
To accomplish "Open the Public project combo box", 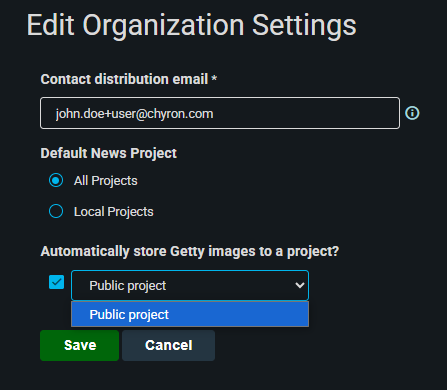I will pyautogui.click(x=190, y=285).
